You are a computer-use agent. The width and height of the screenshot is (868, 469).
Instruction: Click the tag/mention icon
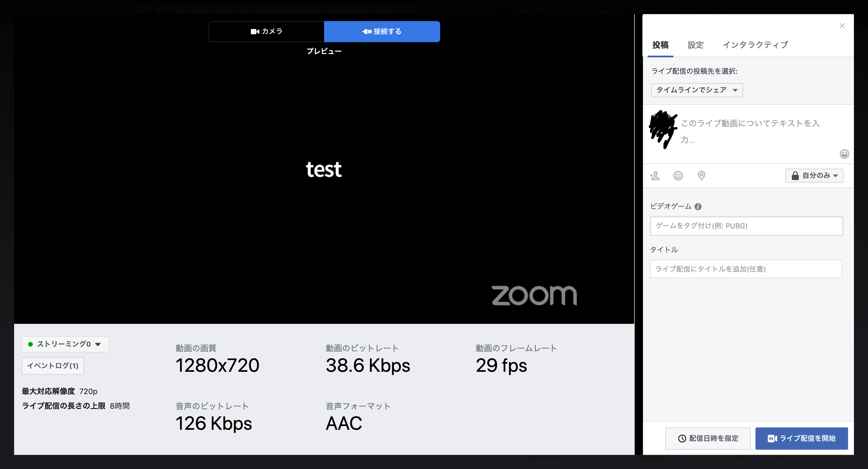click(656, 175)
